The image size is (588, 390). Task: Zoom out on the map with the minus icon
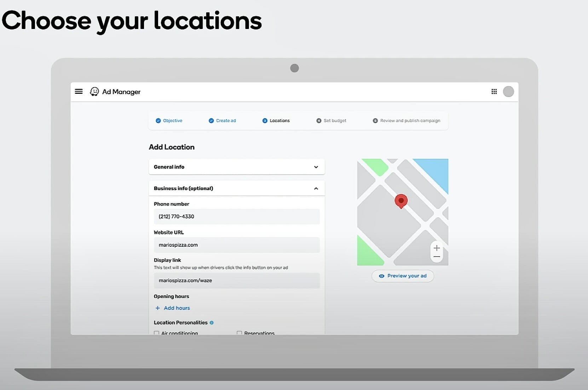coord(437,257)
